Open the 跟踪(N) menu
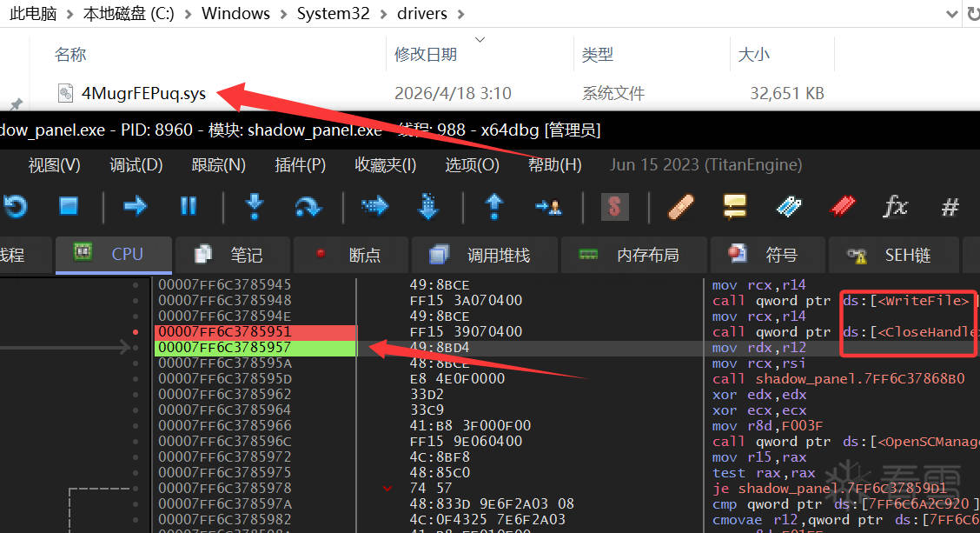The width and height of the screenshot is (980, 533). pyautogui.click(x=219, y=165)
